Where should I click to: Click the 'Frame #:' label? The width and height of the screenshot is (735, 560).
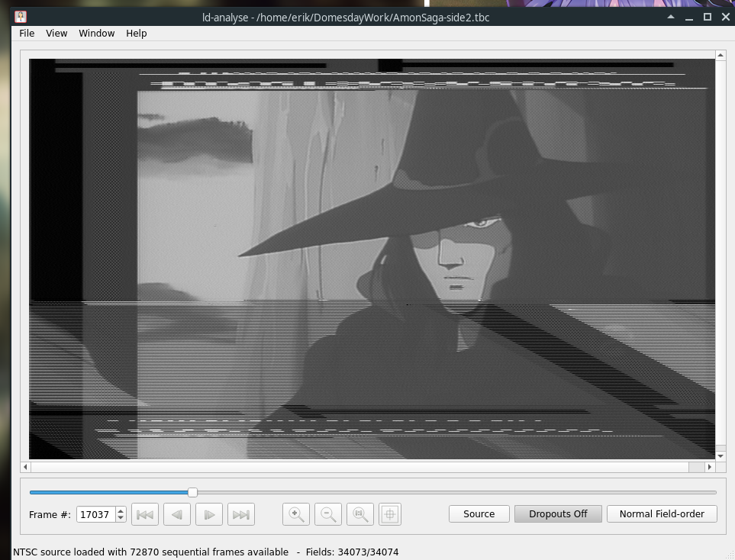[50, 514]
